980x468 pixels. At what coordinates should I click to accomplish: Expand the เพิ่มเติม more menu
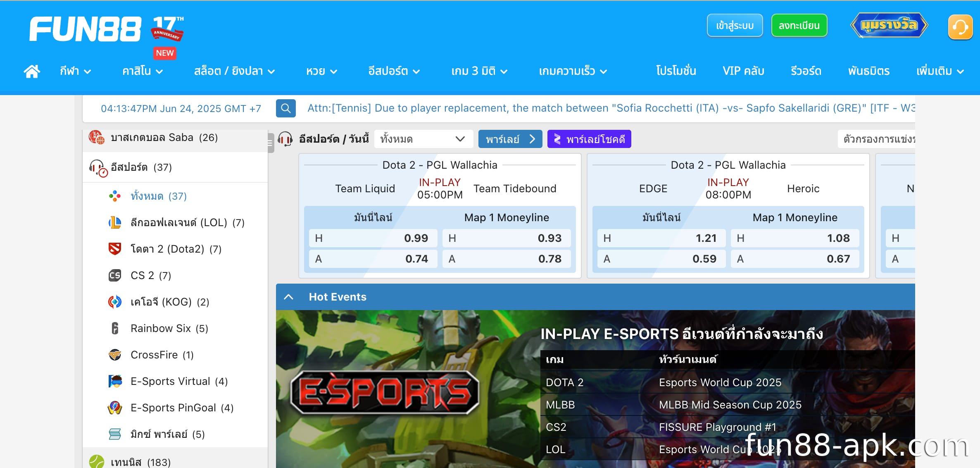tap(940, 71)
